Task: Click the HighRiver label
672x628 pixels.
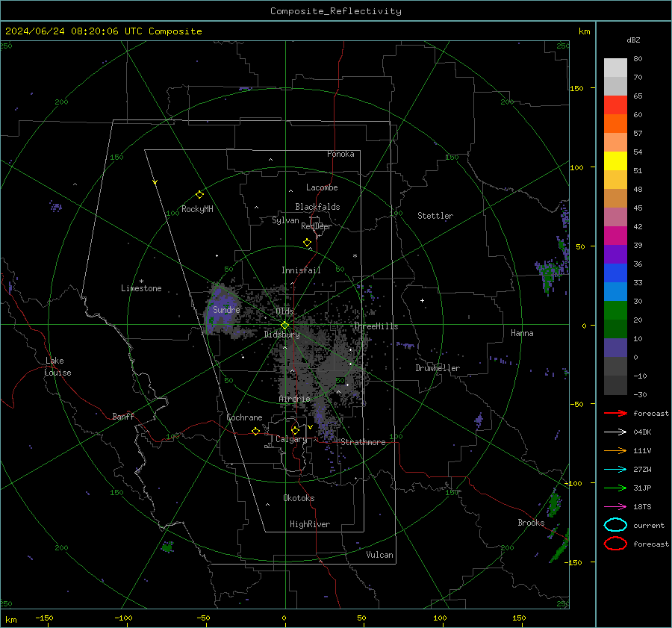Action: tap(310, 524)
